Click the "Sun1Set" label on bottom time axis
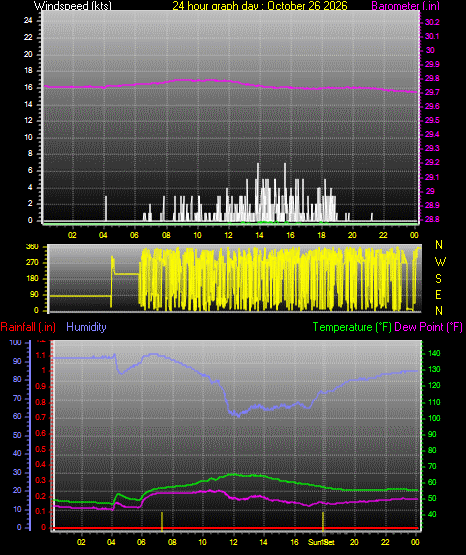This screenshot has height=555, width=466. tap(321, 542)
